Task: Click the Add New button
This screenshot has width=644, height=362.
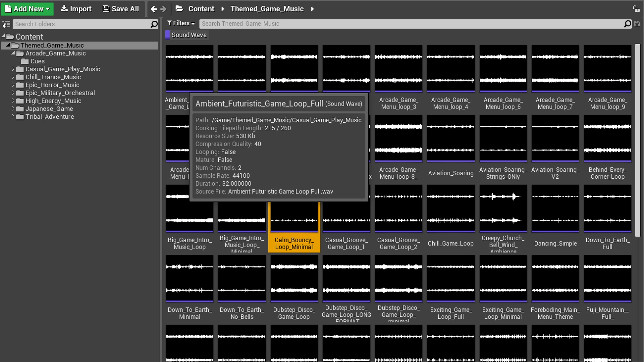Action: (x=27, y=9)
